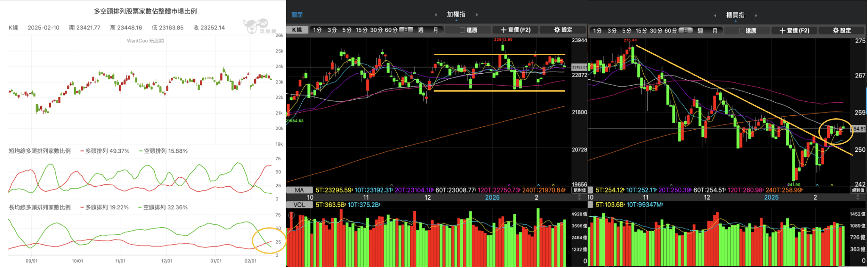The height and width of the screenshot is (268, 868).
Task: Click the 關閉 link at top left
Action: click(x=297, y=15)
